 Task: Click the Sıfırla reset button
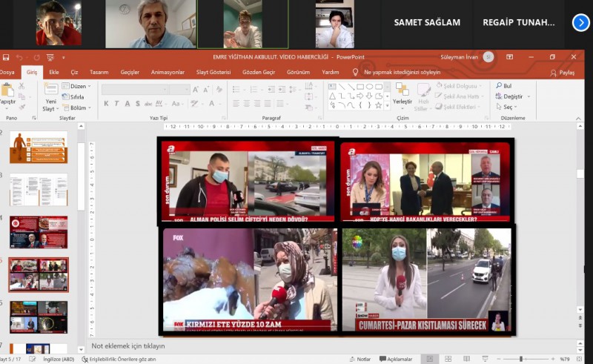click(73, 97)
